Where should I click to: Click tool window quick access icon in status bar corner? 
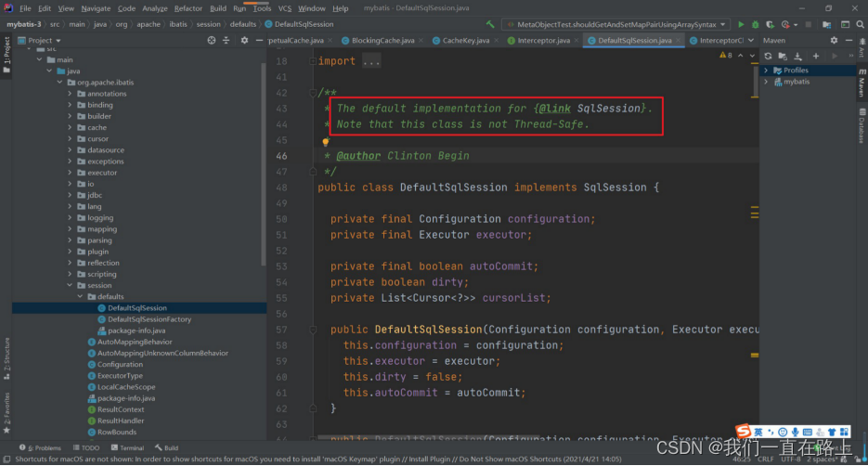[x=6, y=460]
